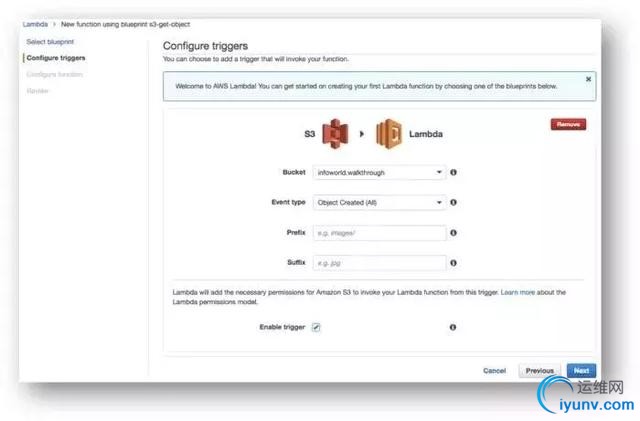640x421 pixels.
Task: Click into the Prefix text field
Action: click(x=379, y=233)
